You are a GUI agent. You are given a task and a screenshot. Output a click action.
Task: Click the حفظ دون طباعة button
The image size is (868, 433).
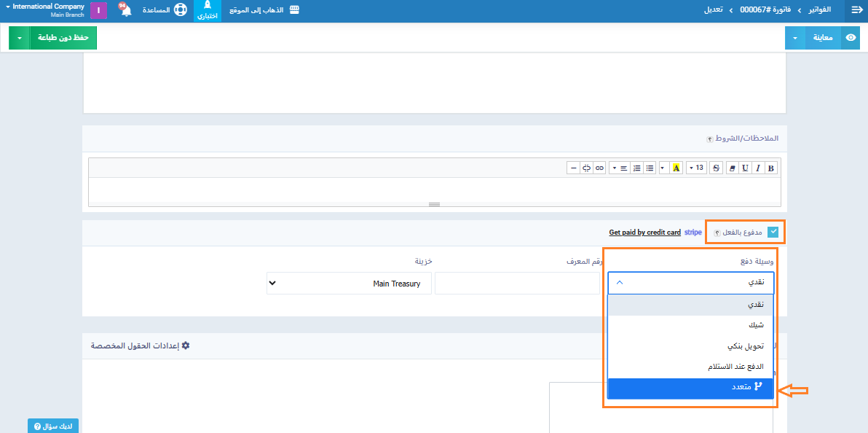pos(63,38)
